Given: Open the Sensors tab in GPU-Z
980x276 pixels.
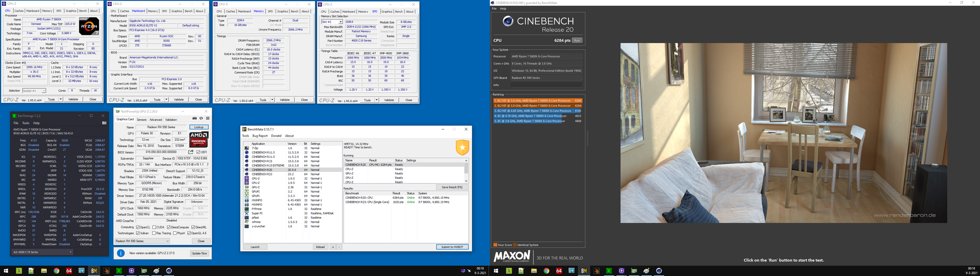Looking at the screenshot, I should [141, 120].
